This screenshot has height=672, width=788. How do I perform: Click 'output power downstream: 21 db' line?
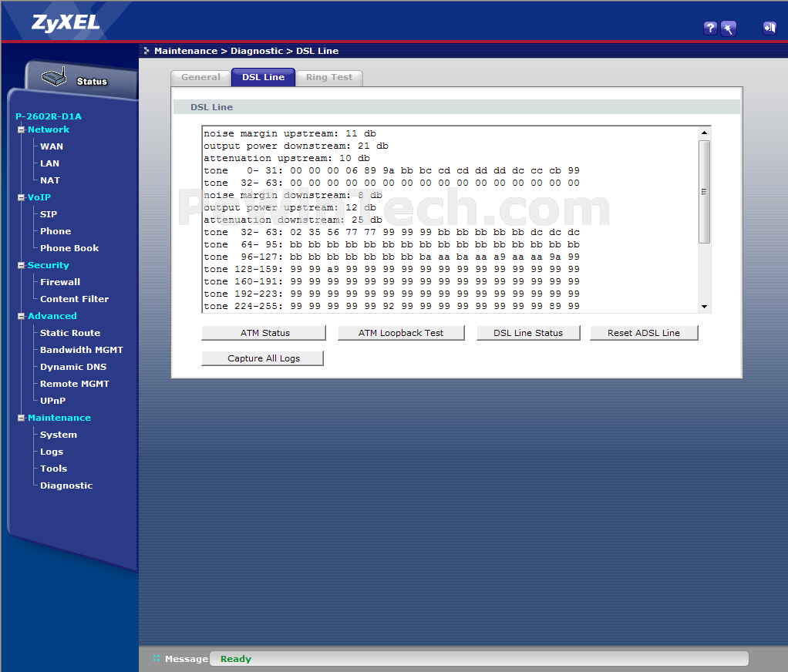point(296,146)
